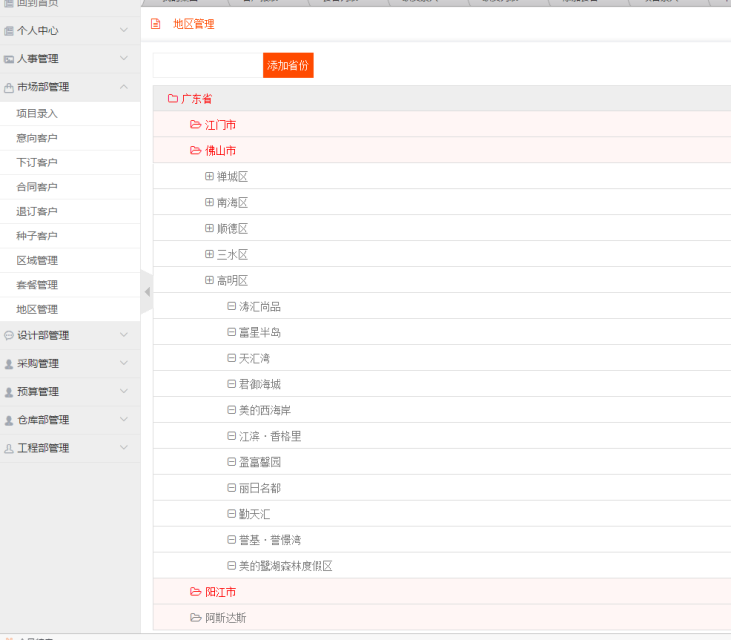Expand the 人事管理 menu chevron
731x640 pixels.
tap(124, 59)
